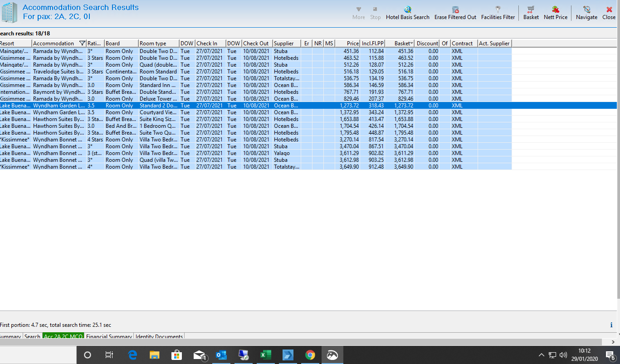Click the Stop search toolbar button
Screen dimensions: 620x364
click(375, 13)
